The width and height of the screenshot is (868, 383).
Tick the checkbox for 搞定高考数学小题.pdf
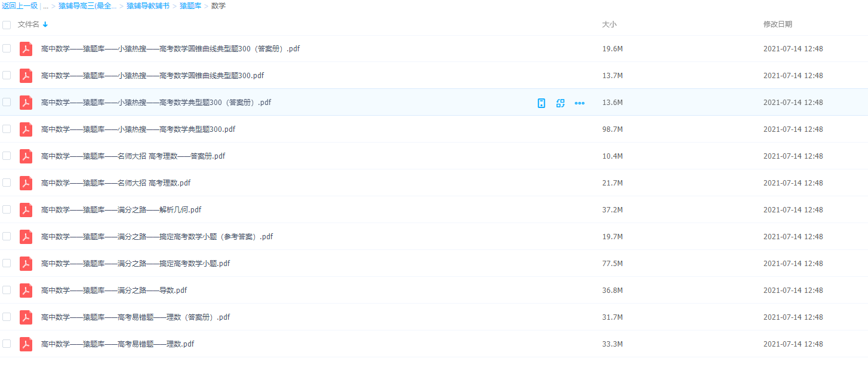[x=7, y=263]
